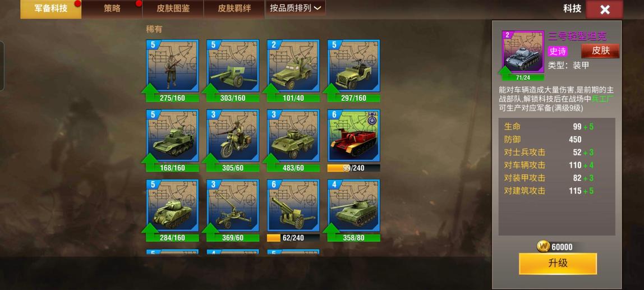Go to the 皮肤羁绊 tab

tap(234, 8)
